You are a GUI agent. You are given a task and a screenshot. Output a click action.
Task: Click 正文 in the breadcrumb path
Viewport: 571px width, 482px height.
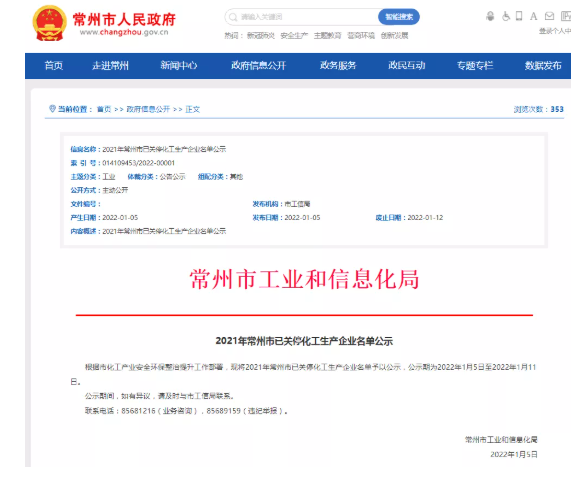193,109
